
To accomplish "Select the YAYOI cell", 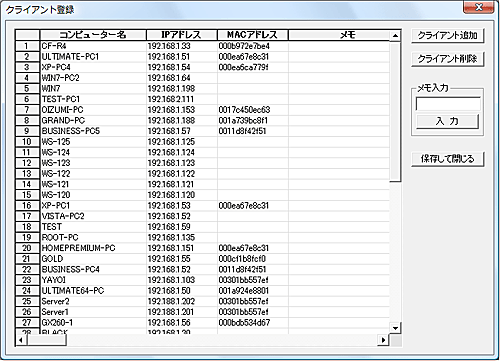I will (x=93, y=280).
